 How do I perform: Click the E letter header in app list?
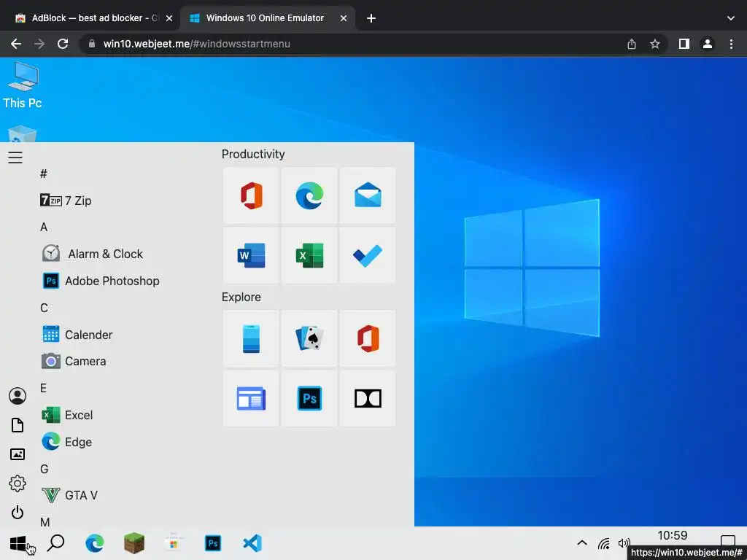point(43,389)
